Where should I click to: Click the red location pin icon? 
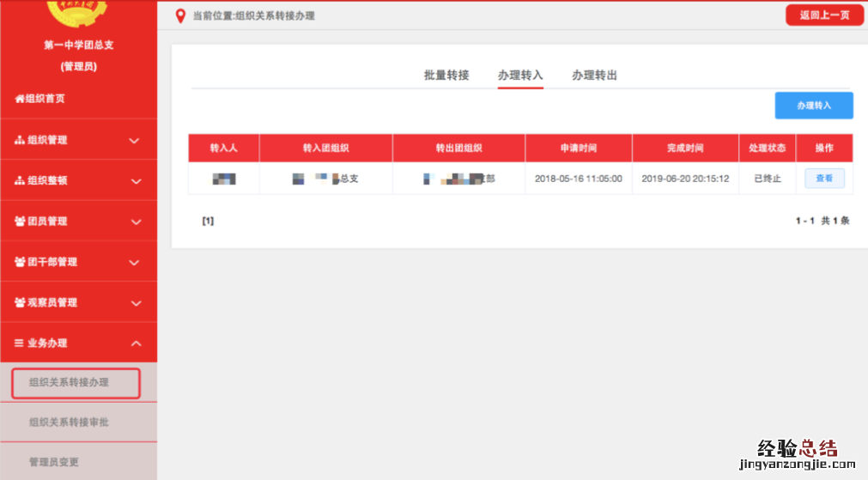click(x=180, y=15)
